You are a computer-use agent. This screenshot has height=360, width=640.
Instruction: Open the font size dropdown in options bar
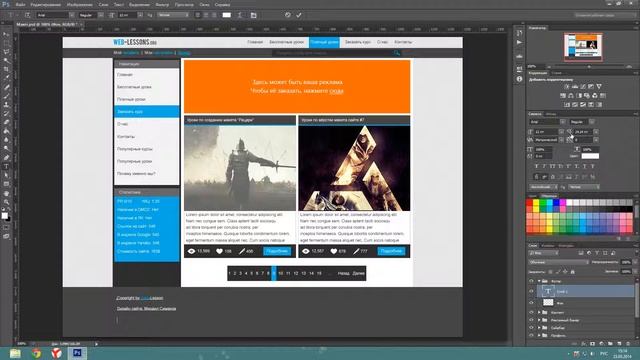pos(140,15)
